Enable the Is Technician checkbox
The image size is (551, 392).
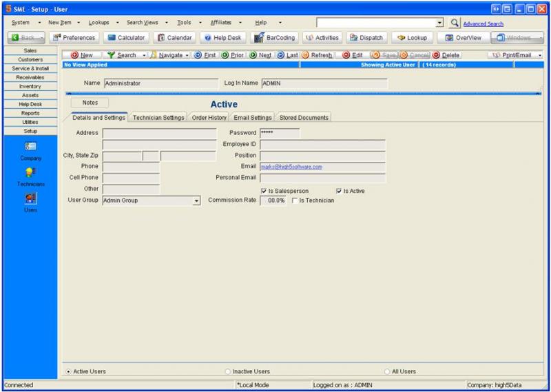[295, 200]
